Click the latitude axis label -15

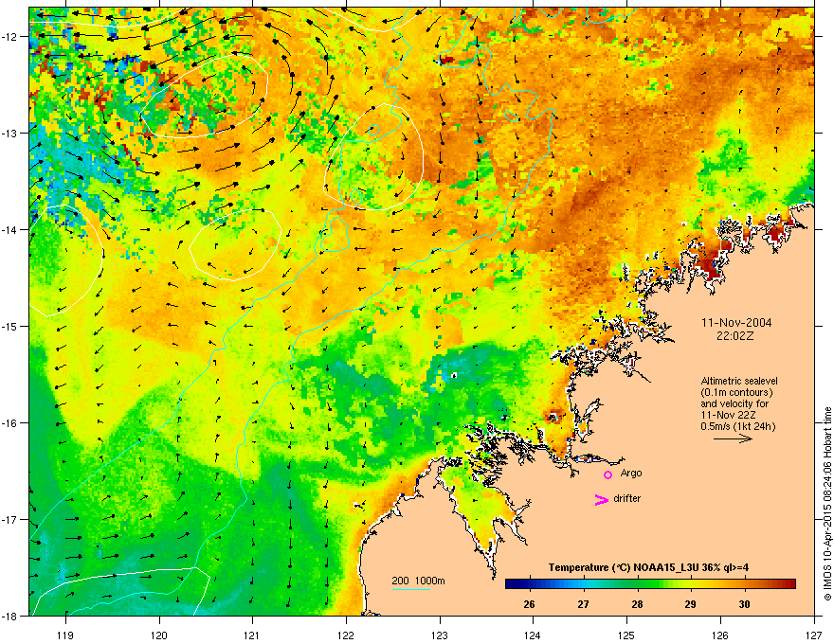click(10, 326)
